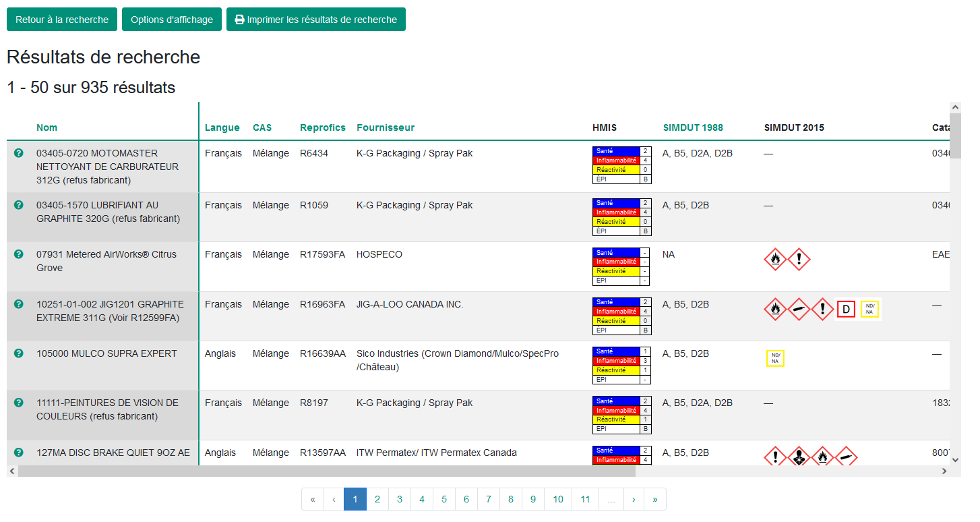
Task: Click the ellipsis pagination item
Action: tap(611, 499)
